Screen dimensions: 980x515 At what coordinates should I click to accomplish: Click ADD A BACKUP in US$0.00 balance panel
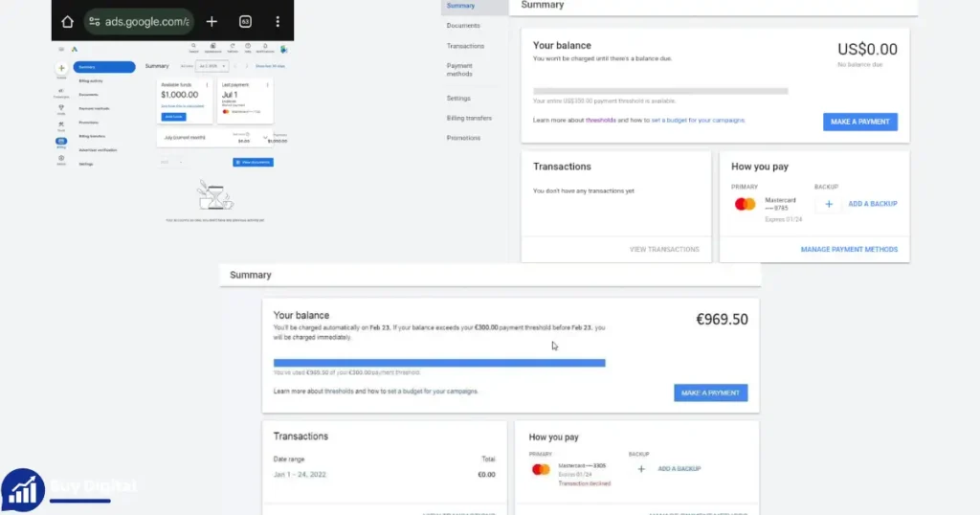pyautogui.click(x=873, y=204)
